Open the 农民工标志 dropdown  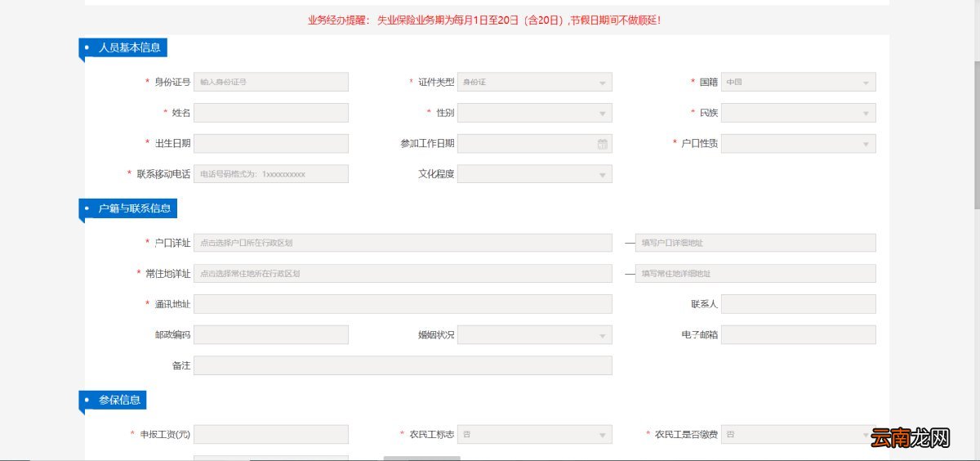pyautogui.click(x=535, y=435)
